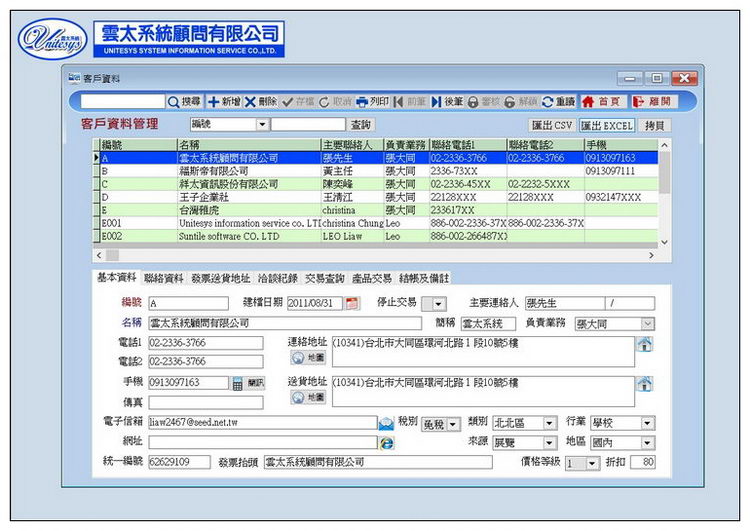This screenshot has height=531, width=750.
Task: Delete the record with 刪除
Action: click(x=261, y=101)
